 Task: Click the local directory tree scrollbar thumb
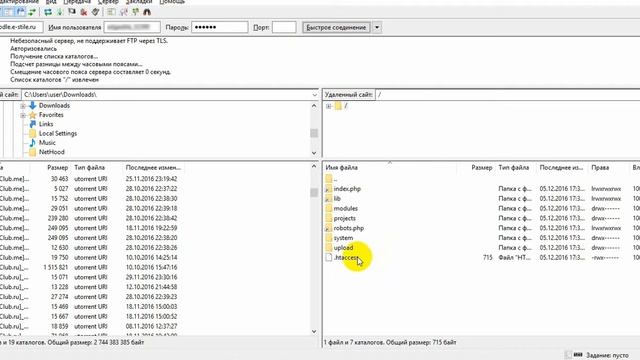[314, 133]
